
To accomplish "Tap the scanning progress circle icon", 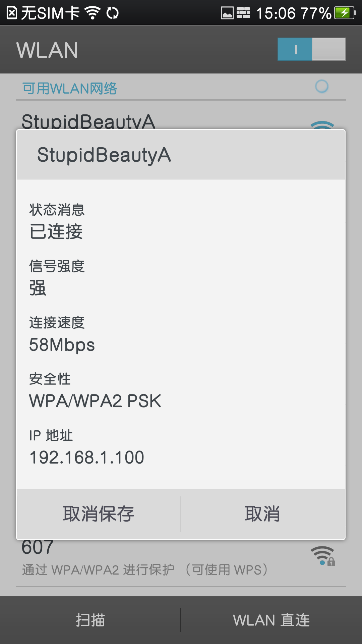I will click(322, 87).
